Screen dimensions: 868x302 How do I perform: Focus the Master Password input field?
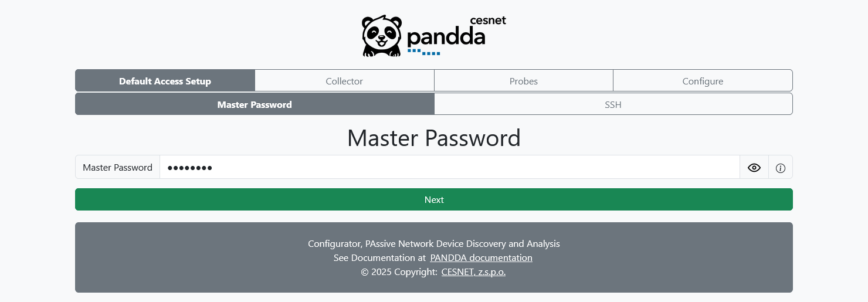(449, 168)
